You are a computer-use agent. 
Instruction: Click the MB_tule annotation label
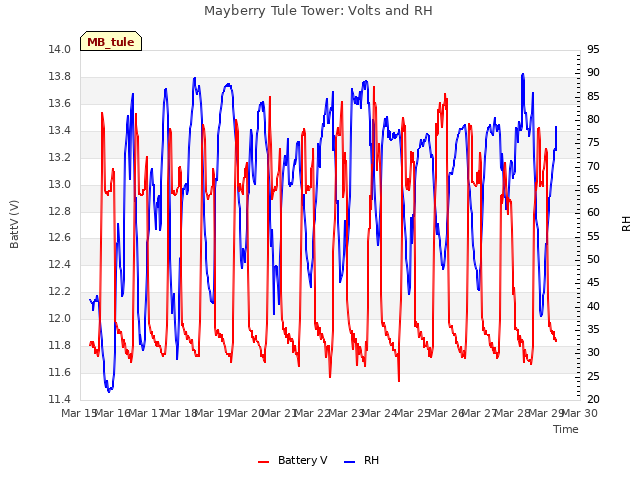click(111, 42)
